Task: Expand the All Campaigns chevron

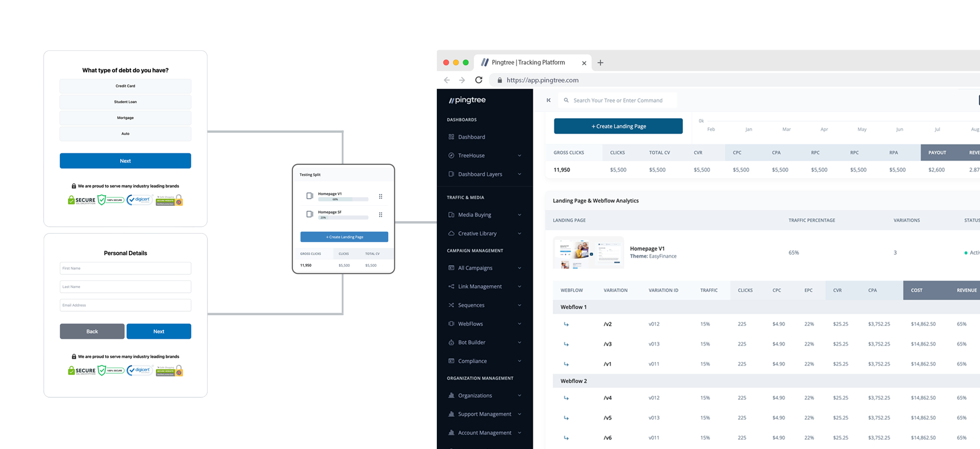Action: coord(519,268)
